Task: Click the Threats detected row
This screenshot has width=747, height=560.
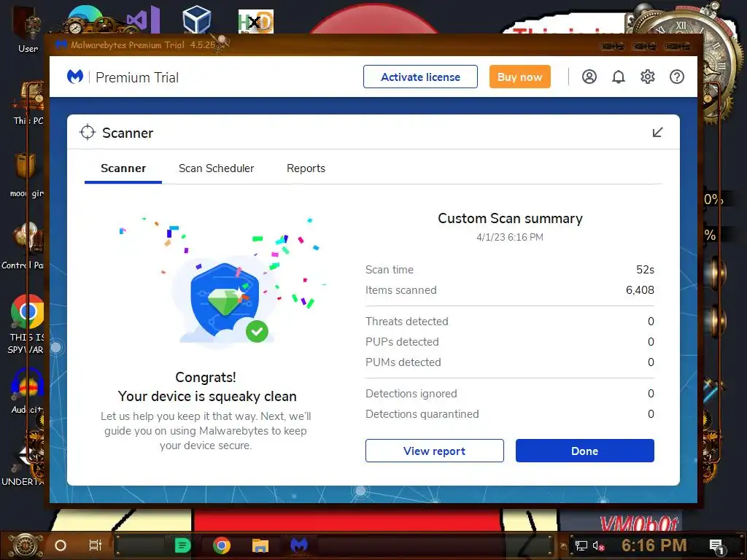Action: tap(510, 322)
